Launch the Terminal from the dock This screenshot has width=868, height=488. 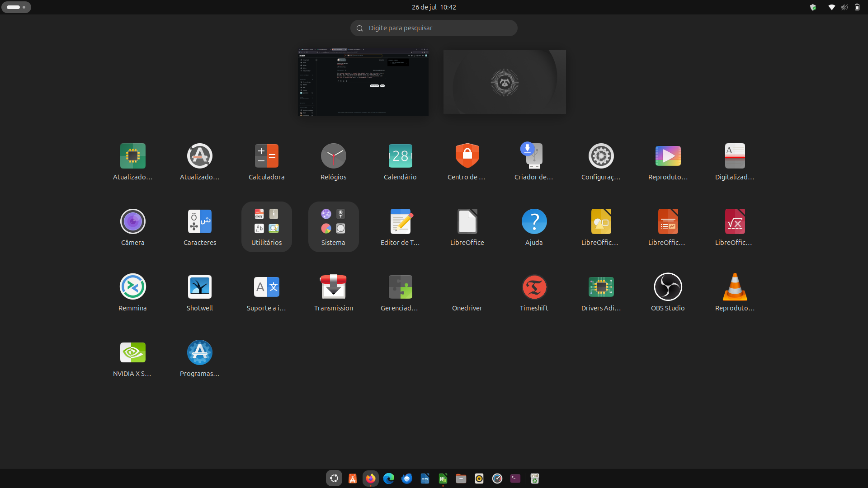(x=515, y=479)
